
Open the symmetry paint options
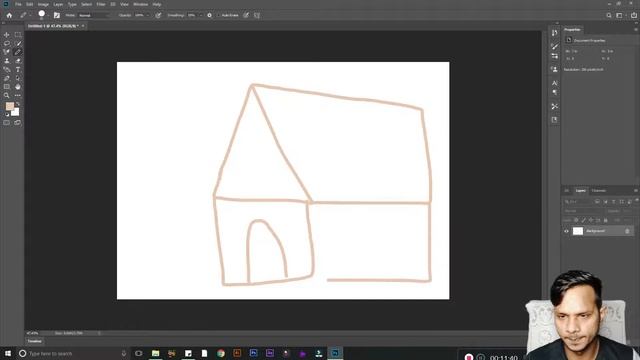click(257, 16)
